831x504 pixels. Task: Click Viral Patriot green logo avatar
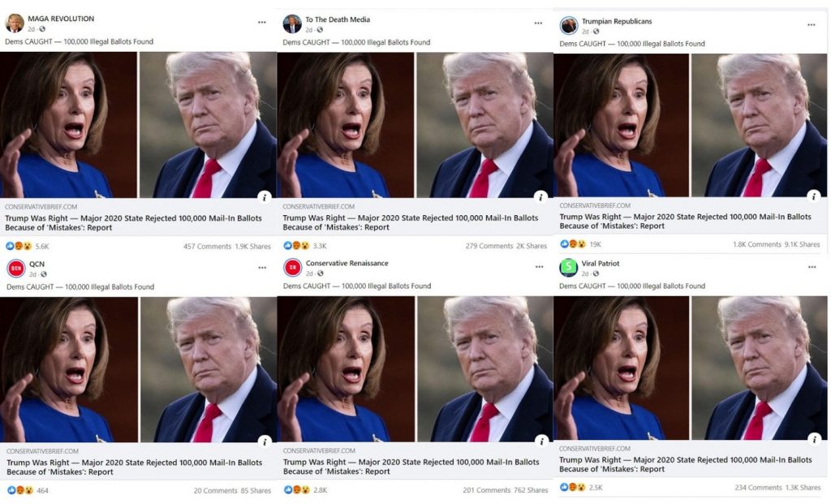[569, 268]
